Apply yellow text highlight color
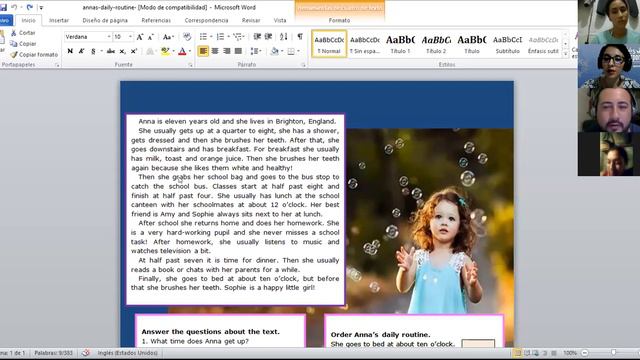Image resolution: width=640 pixels, height=360 pixels. coord(165,51)
